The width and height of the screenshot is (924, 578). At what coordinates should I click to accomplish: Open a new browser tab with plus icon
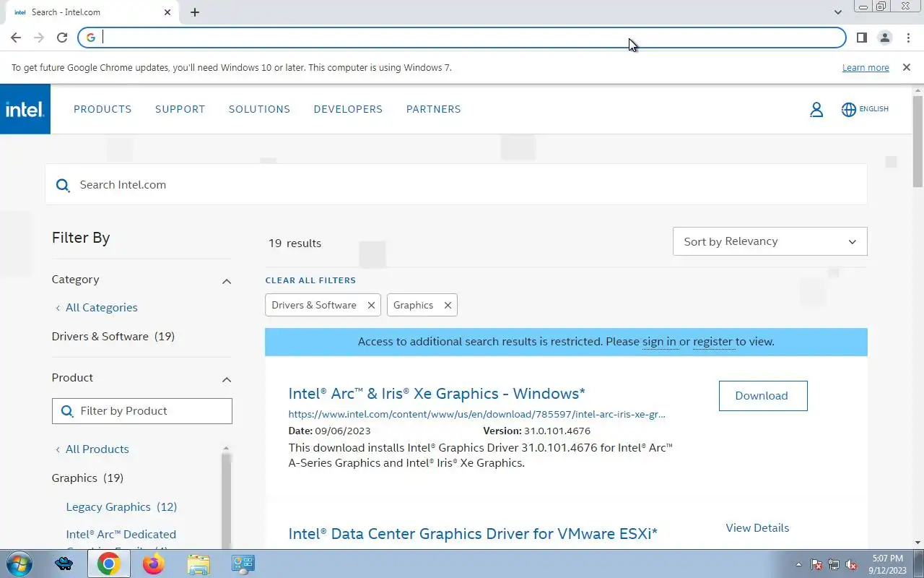point(195,12)
